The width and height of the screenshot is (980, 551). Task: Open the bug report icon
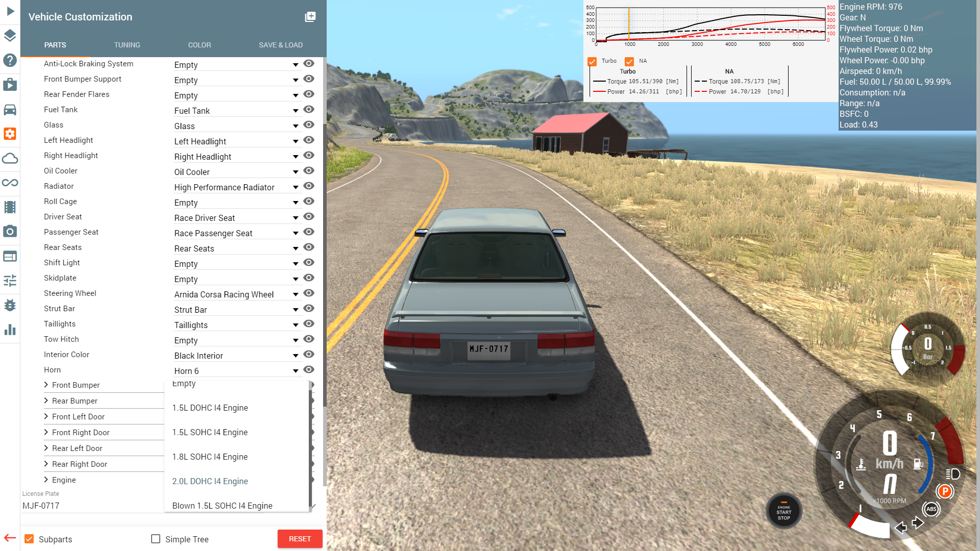pyautogui.click(x=10, y=305)
